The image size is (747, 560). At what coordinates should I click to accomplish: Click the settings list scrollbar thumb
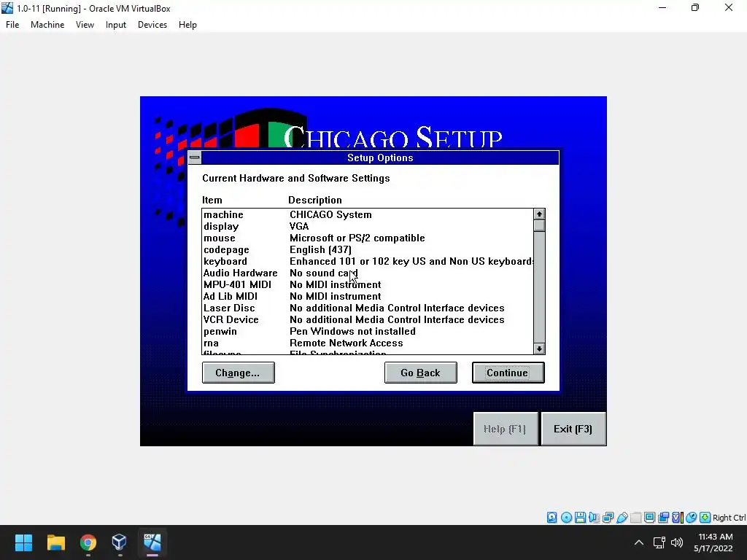[539, 225]
